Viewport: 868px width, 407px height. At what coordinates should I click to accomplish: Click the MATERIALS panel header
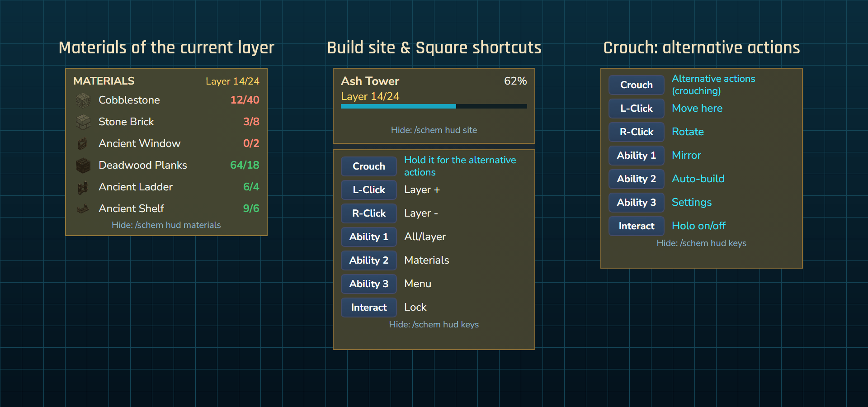coord(104,81)
